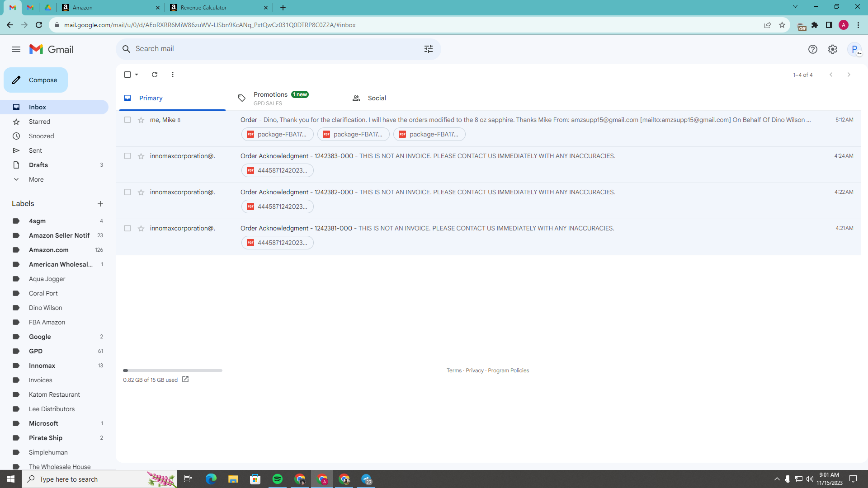Open the 1242383-000 email PDF attachment

(x=277, y=170)
